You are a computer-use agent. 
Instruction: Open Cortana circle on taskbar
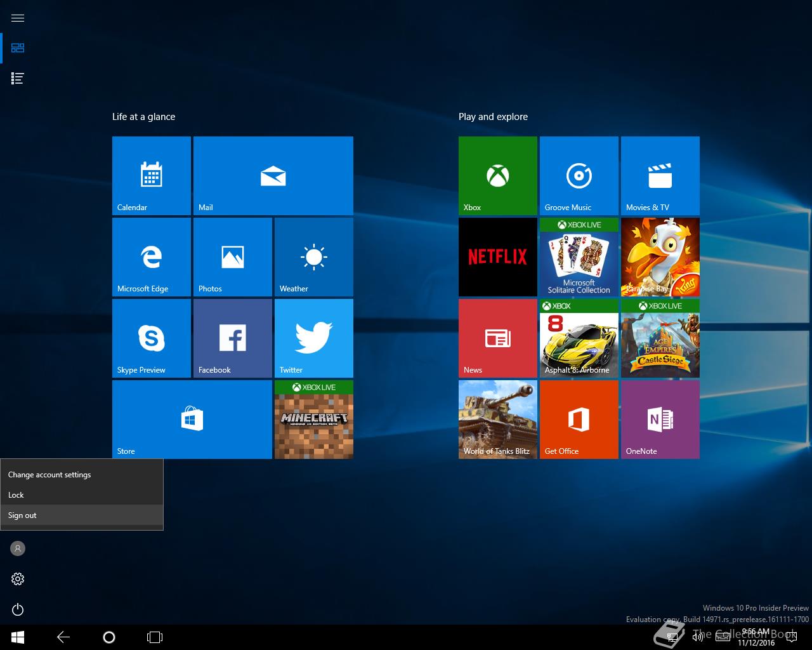109,637
